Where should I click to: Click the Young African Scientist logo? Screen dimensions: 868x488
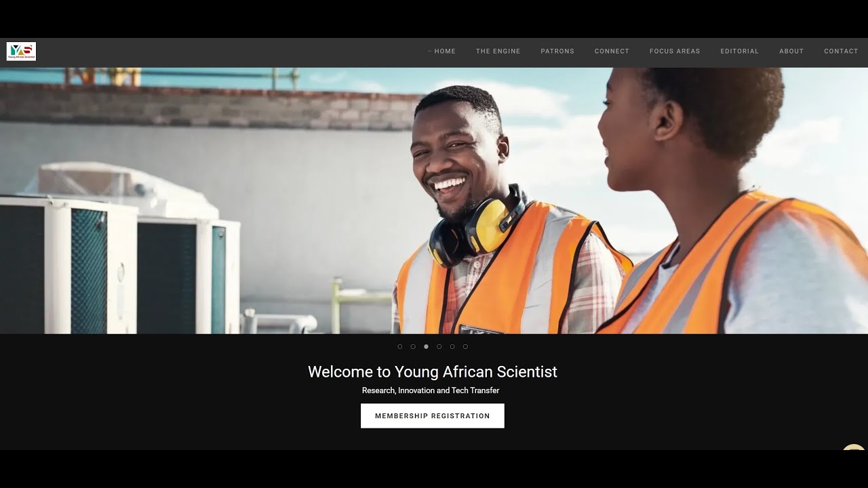click(21, 52)
